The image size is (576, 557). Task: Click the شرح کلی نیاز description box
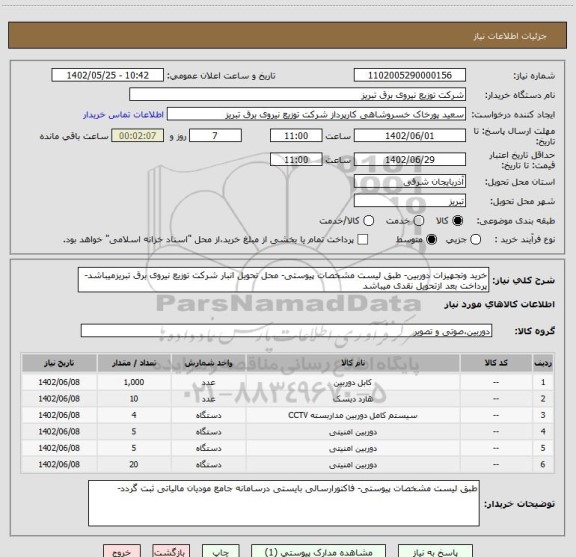click(x=283, y=280)
